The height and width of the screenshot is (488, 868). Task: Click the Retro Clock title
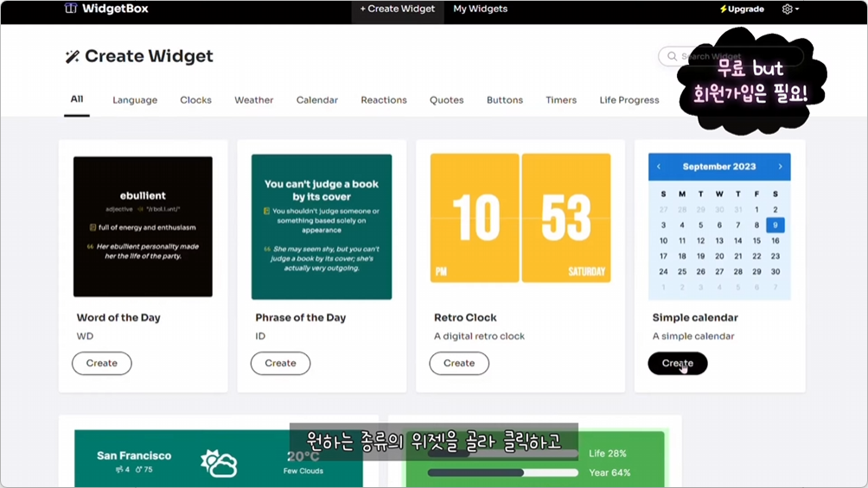coord(465,318)
